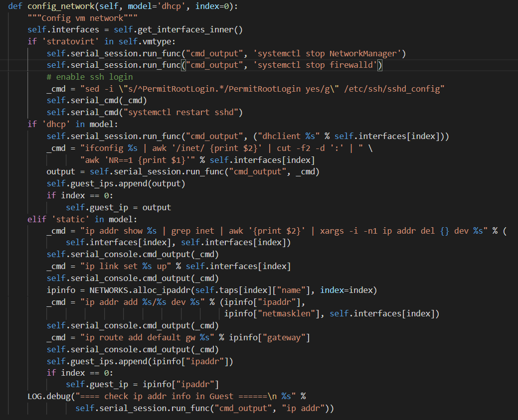Click the "==== check ip addr info in Guest" string
Viewport: 518px width, 420px height.
(185, 396)
